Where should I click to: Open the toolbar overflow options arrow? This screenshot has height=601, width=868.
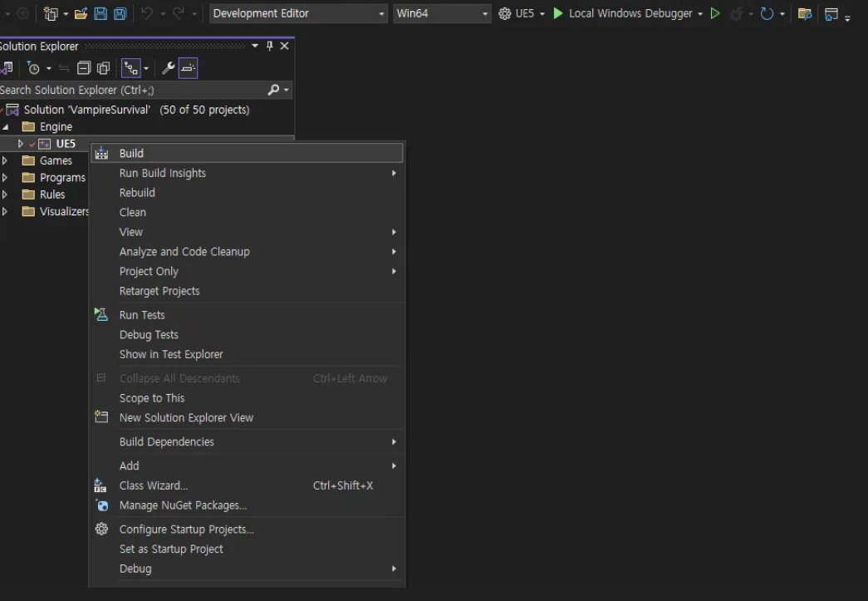point(847,17)
